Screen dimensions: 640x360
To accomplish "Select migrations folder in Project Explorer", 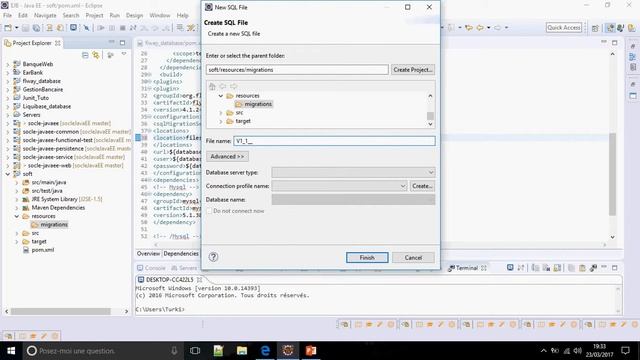I will tap(50, 224).
